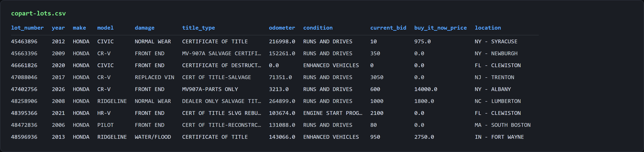Click the CERT OF TITLE-RECONSTRC… cell
Viewport: 644px width, 152px height.
click(x=222, y=125)
